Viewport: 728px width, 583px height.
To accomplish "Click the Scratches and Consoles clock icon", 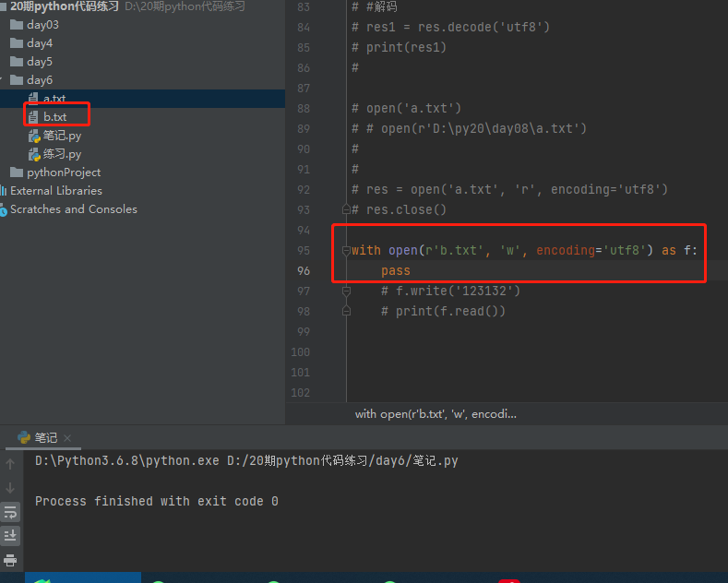I will pyautogui.click(x=4, y=210).
